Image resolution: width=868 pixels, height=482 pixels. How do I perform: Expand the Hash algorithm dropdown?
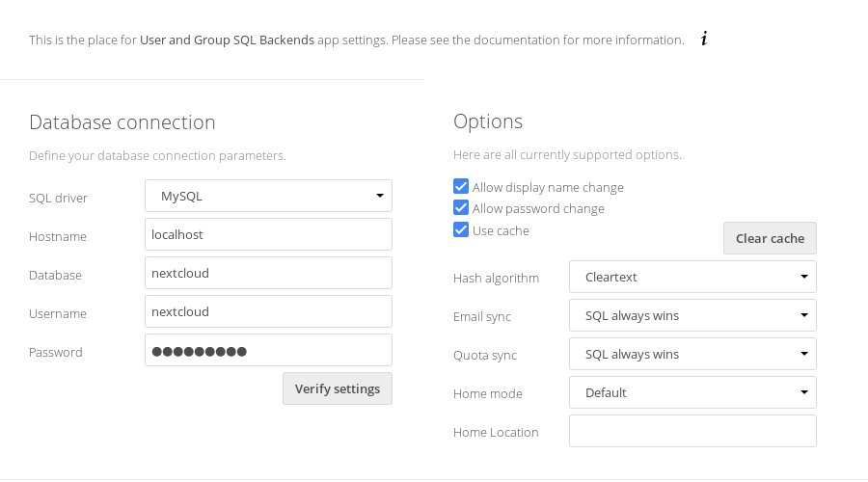[692, 277]
